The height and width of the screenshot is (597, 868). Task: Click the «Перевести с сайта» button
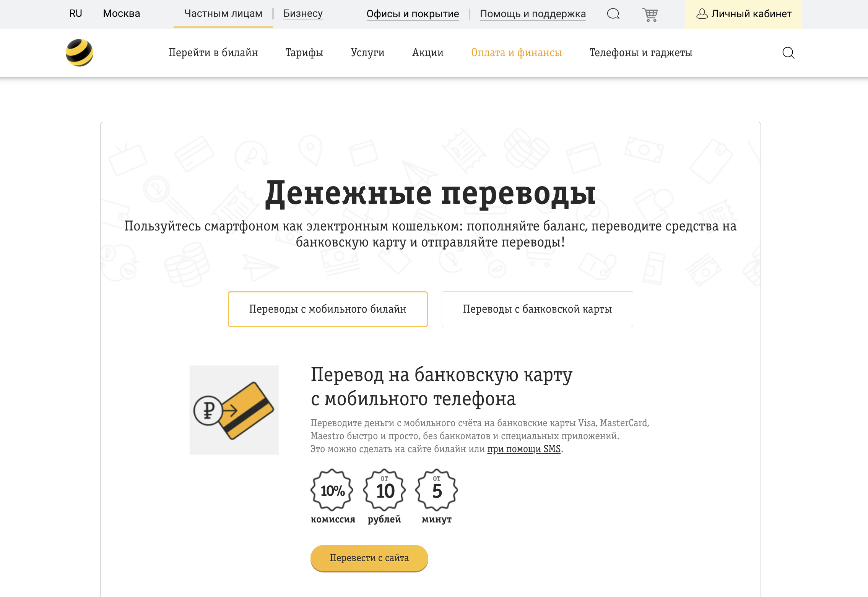tap(368, 558)
